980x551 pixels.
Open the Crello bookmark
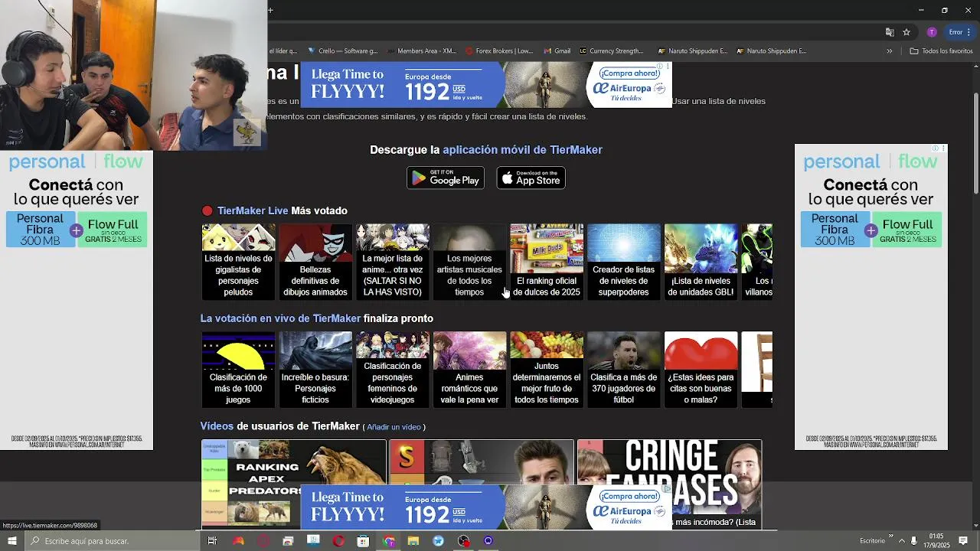coord(342,51)
